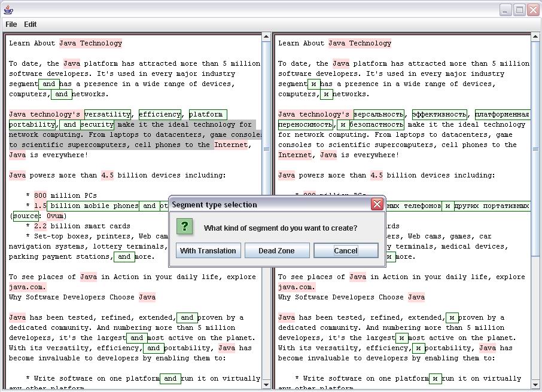The width and height of the screenshot is (542, 392).
Task: Click the boxed "security" segment in left pane
Action: [97, 124]
